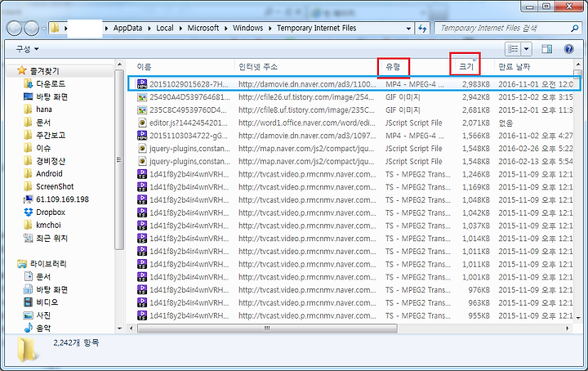Open 문서 folder under favorites
Image resolution: width=588 pixels, height=371 pixels.
[x=37, y=123]
